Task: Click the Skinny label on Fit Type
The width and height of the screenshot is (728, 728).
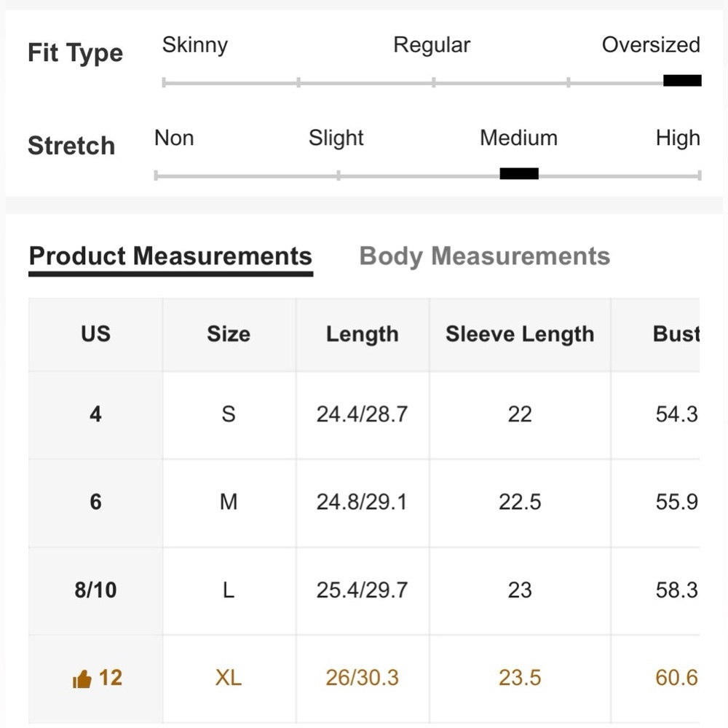Action: pos(194,44)
